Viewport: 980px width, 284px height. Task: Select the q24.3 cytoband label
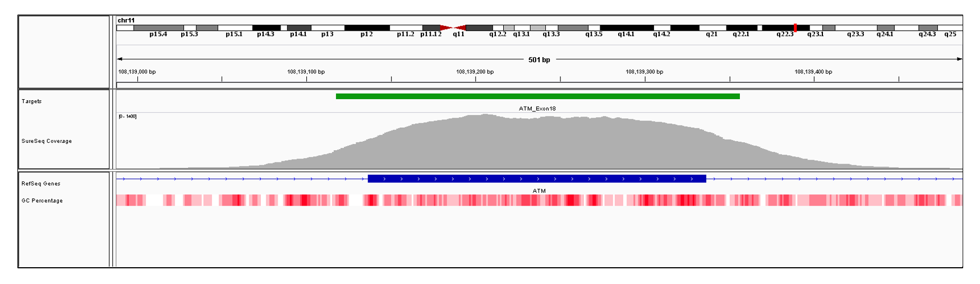tap(927, 34)
